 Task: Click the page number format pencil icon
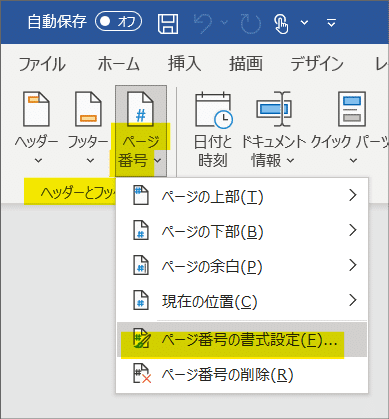(142, 338)
